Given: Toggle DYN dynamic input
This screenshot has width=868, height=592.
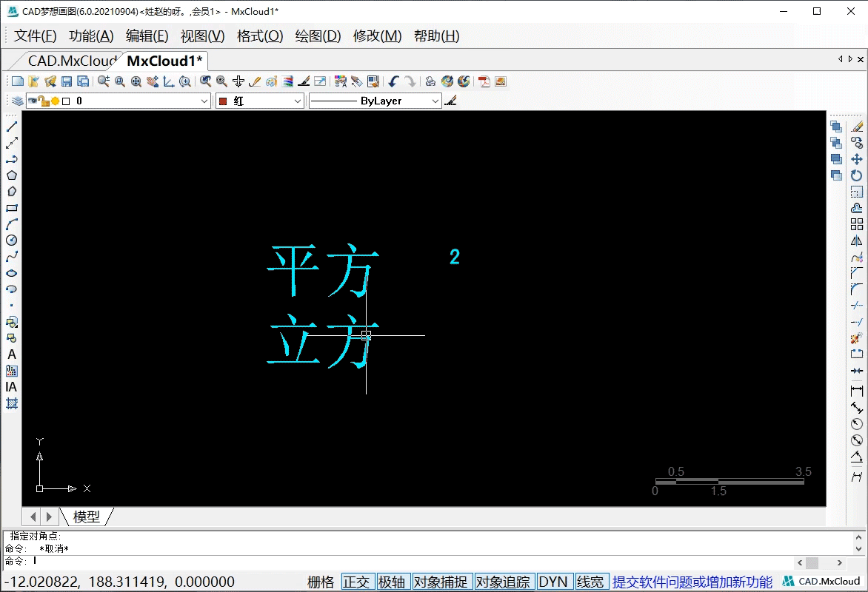Looking at the screenshot, I should tap(553, 582).
